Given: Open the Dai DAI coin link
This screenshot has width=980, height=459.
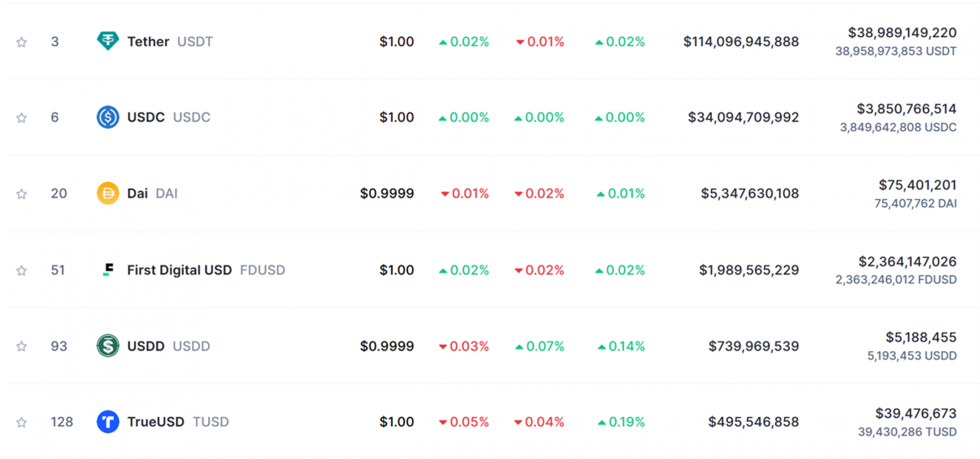Looking at the screenshot, I should coord(152,193).
